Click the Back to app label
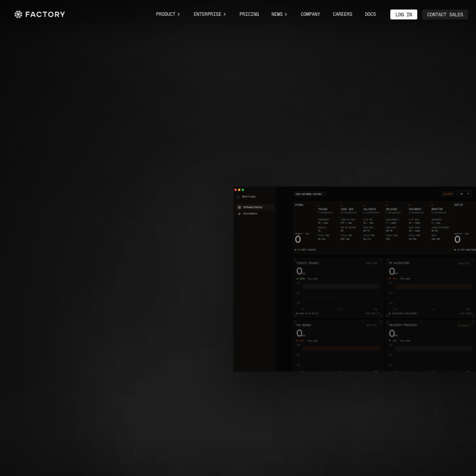This screenshot has height=476, width=476. pyautogui.click(x=249, y=197)
